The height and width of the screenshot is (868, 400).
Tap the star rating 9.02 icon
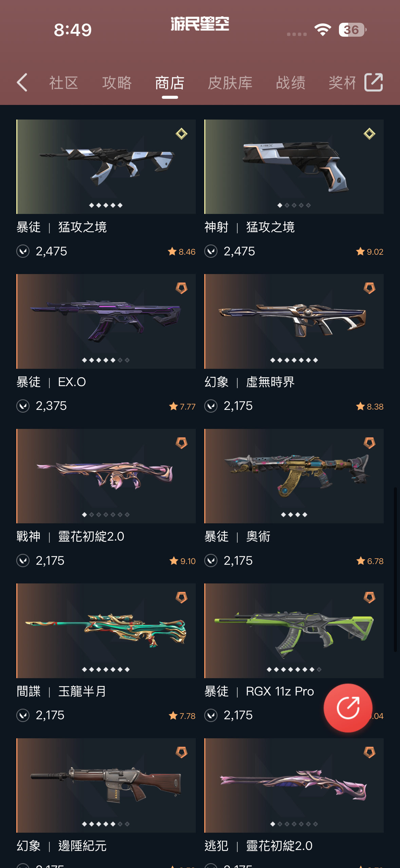coord(360,252)
